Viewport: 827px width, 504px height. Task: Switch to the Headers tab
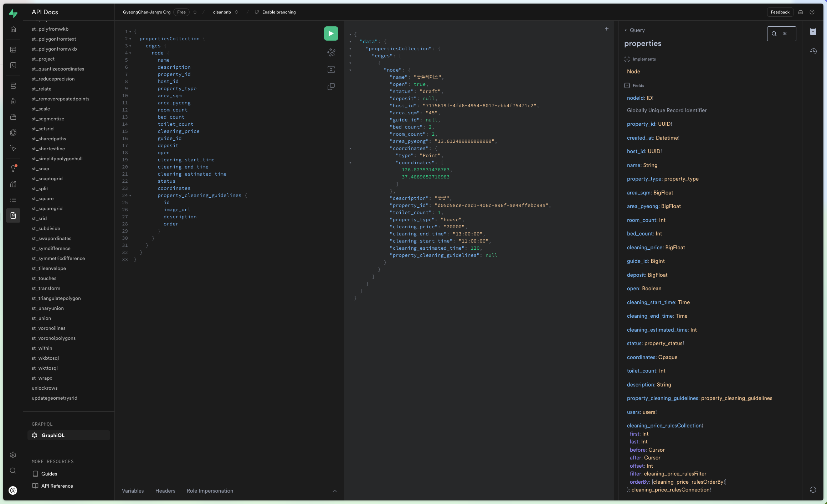click(x=165, y=490)
